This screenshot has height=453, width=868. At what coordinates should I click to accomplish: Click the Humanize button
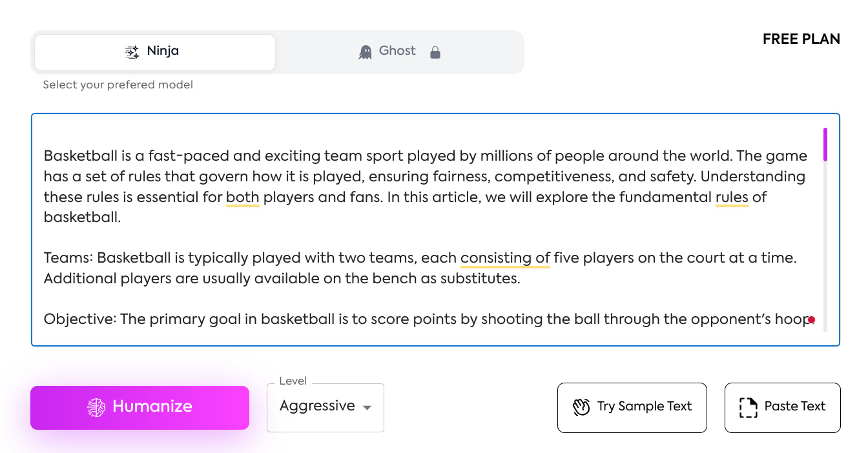139,407
